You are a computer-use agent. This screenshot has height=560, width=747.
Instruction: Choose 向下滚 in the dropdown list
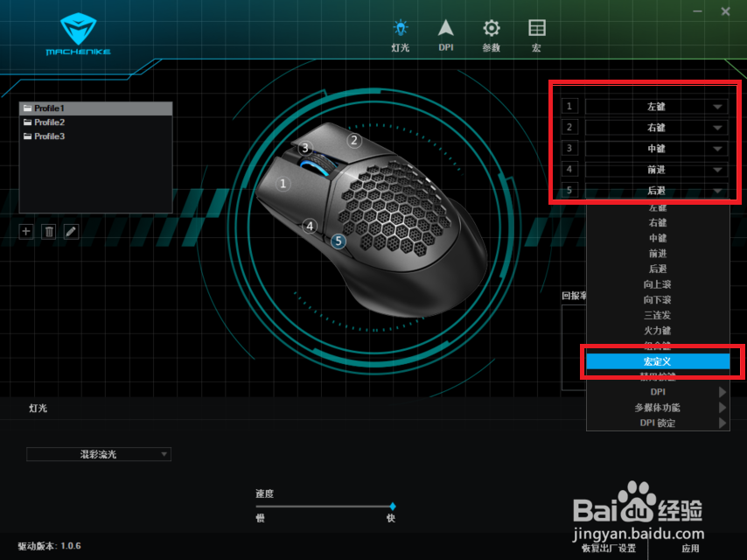(x=658, y=299)
